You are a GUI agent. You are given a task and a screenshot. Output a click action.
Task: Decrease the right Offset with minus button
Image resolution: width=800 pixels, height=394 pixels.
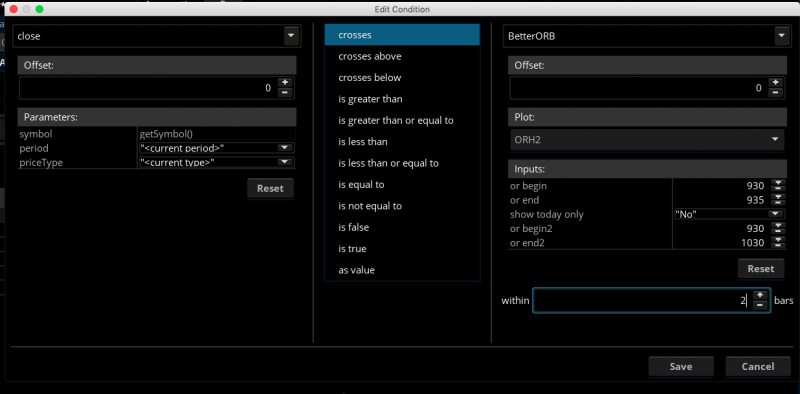click(776, 93)
